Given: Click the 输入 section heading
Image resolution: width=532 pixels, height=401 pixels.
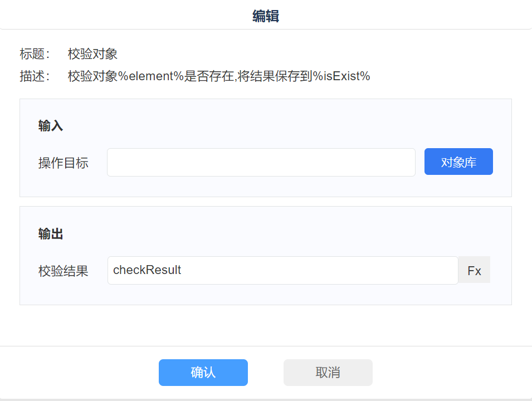Looking at the screenshot, I should pos(51,126).
